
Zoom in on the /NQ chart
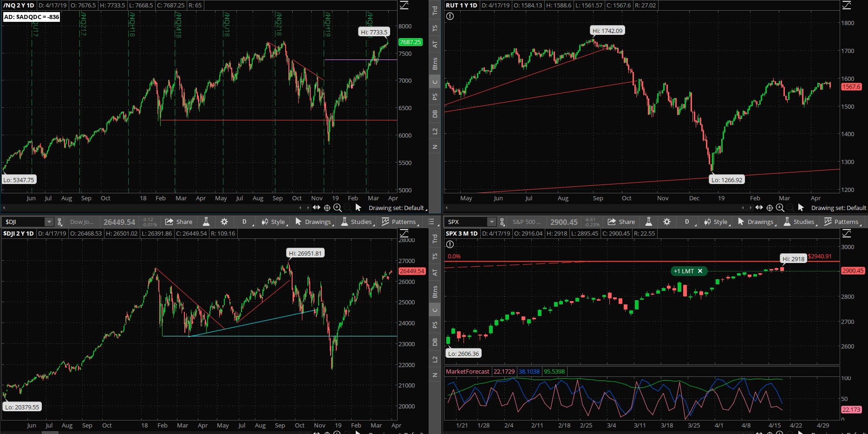338,208
